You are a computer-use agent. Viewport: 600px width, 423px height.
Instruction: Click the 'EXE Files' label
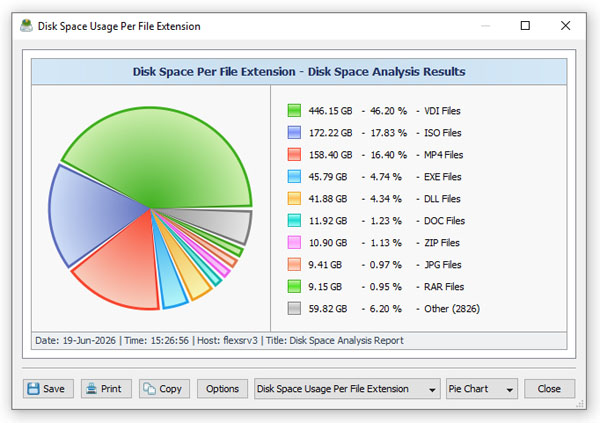(443, 177)
